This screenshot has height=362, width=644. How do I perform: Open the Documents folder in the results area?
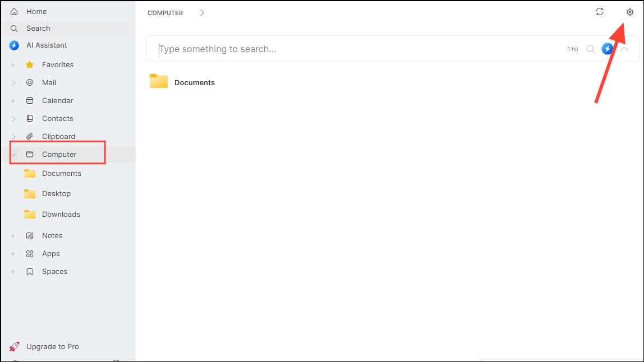point(182,82)
